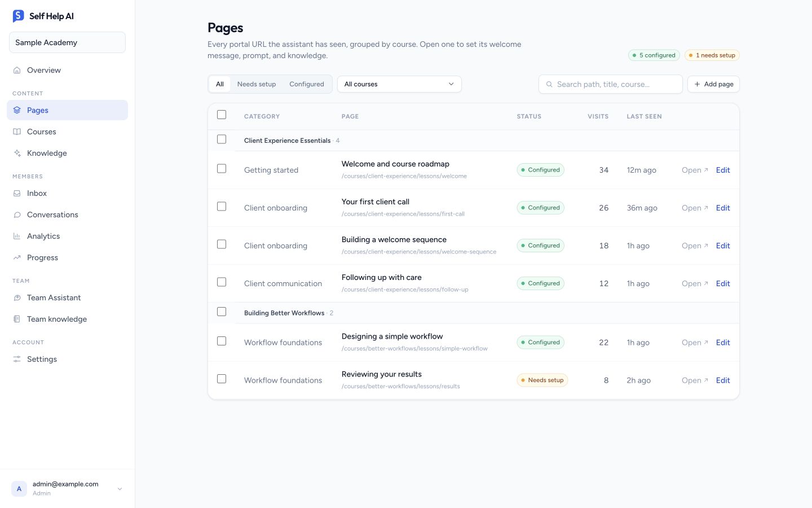Tick the Your first client call checkbox
The width and height of the screenshot is (812, 508).
(x=222, y=207)
